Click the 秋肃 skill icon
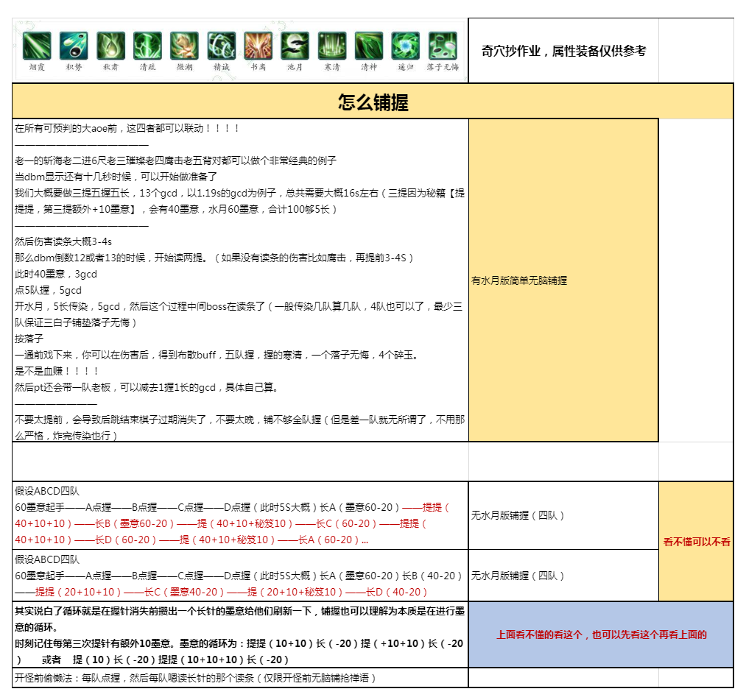Viewport: 746px width, 700px height. pyautogui.click(x=110, y=46)
